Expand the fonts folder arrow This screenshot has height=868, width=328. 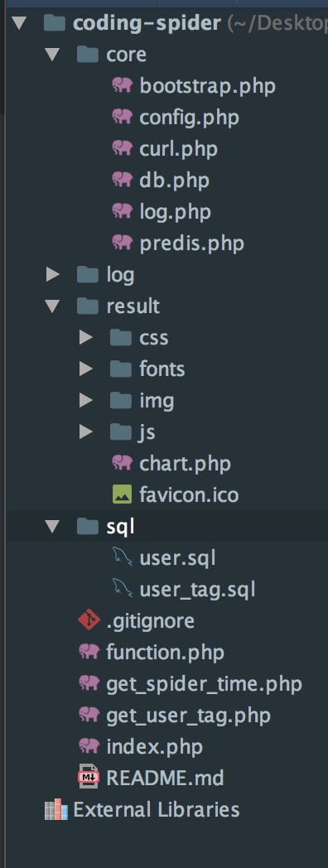86,369
